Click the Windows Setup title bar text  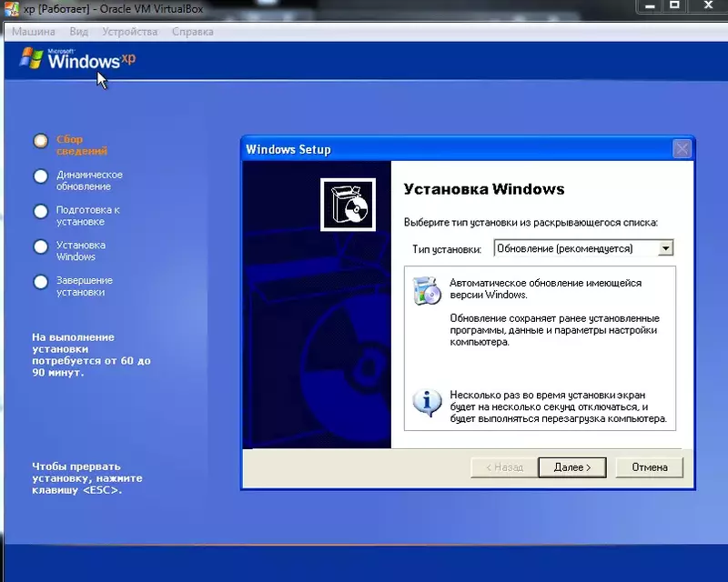point(288,149)
